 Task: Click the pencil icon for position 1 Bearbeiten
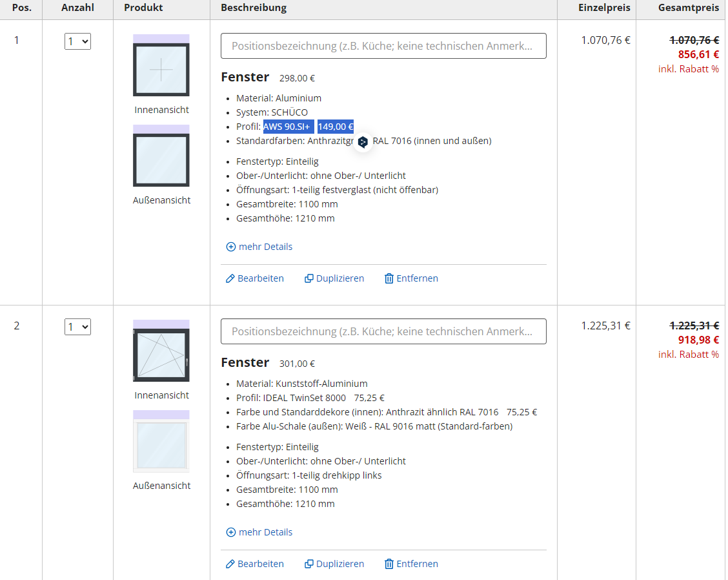[230, 278]
